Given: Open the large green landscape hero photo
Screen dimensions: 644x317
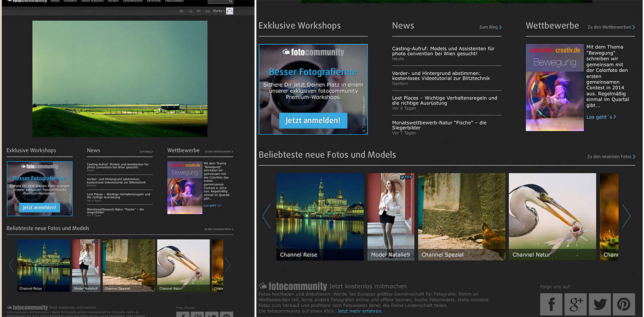Looking at the screenshot, I should 120,79.
